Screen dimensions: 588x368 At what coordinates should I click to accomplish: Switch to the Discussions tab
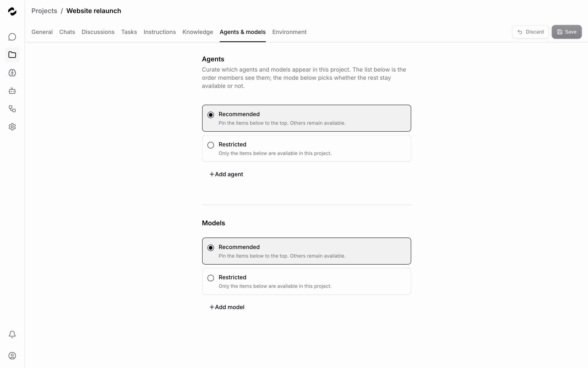pyautogui.click(x=98, y=32)
